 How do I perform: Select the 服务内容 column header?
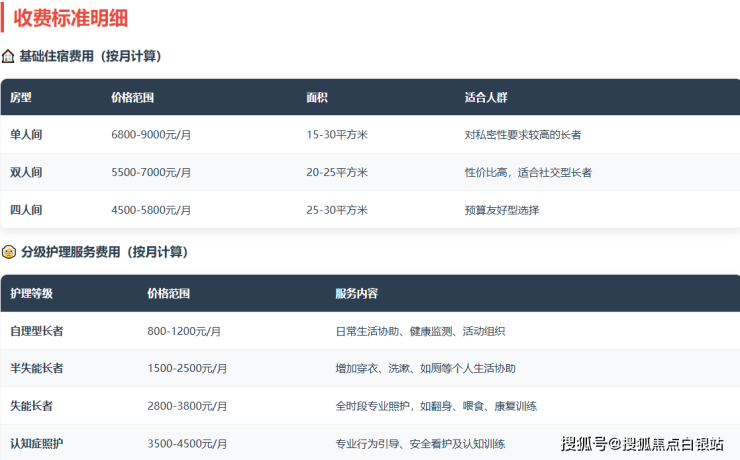tap(356, 294)
